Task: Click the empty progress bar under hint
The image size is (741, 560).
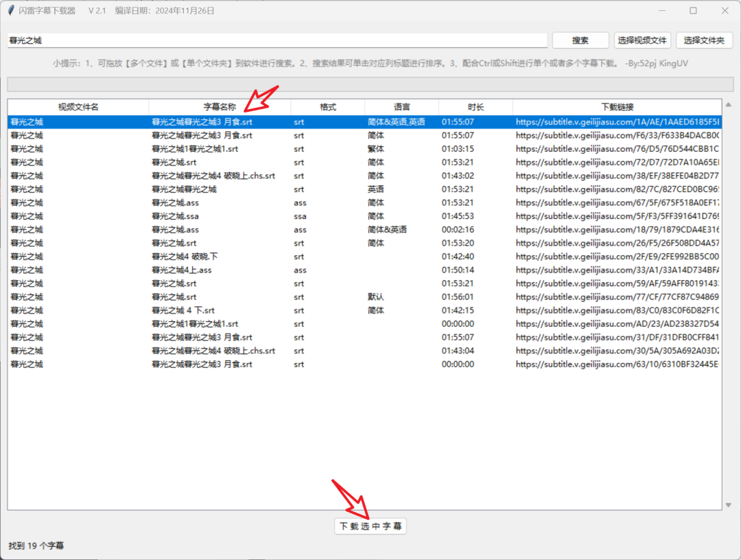Action: click(x=370, y=84)
